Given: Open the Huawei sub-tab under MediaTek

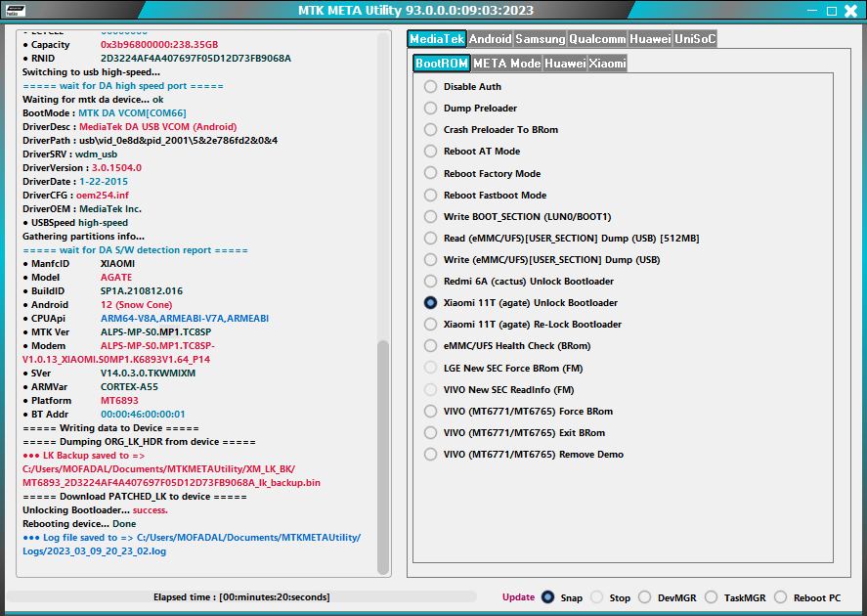Looking at the screenshot, I should [565, 63].
